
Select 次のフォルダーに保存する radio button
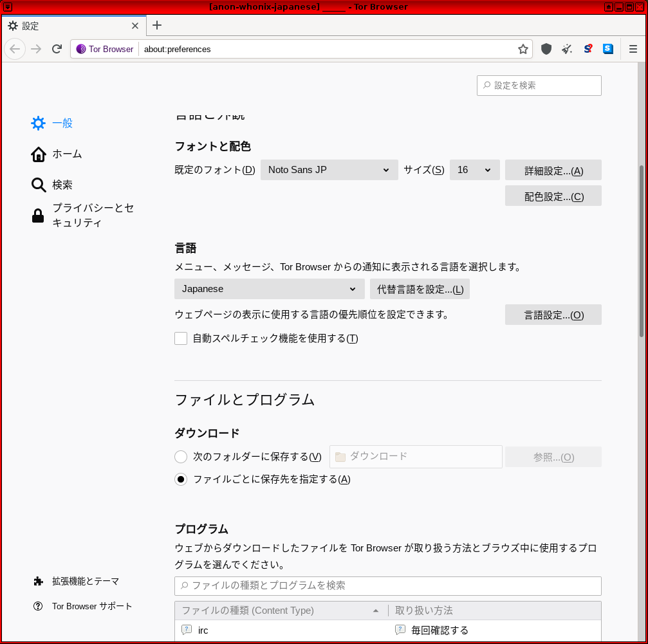(x=181, y=456)
